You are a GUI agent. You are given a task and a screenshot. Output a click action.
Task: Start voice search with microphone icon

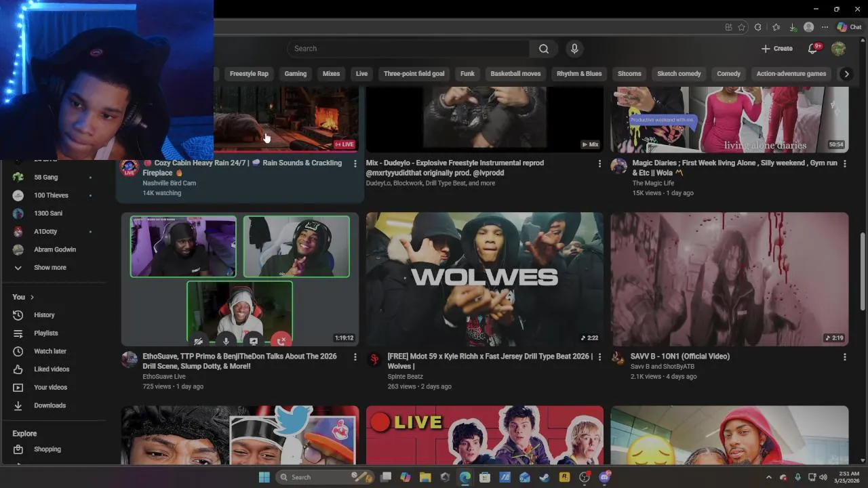click(x=574, y=49)
